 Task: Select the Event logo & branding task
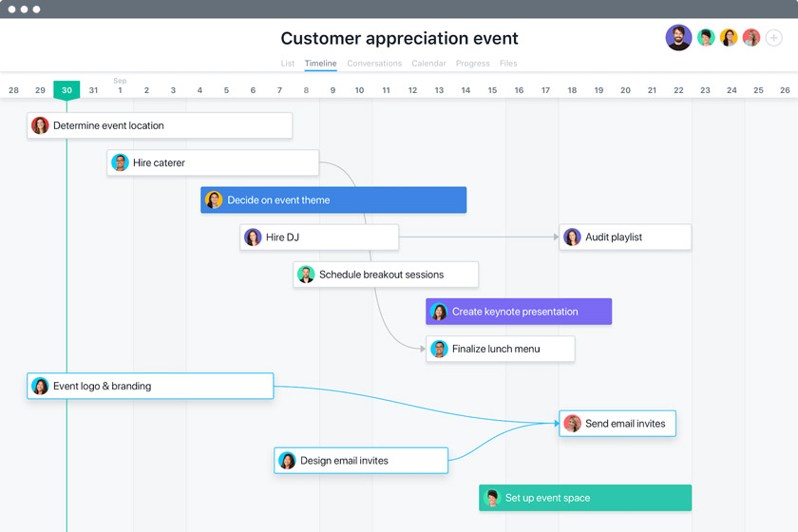click(x=151, y=387)
